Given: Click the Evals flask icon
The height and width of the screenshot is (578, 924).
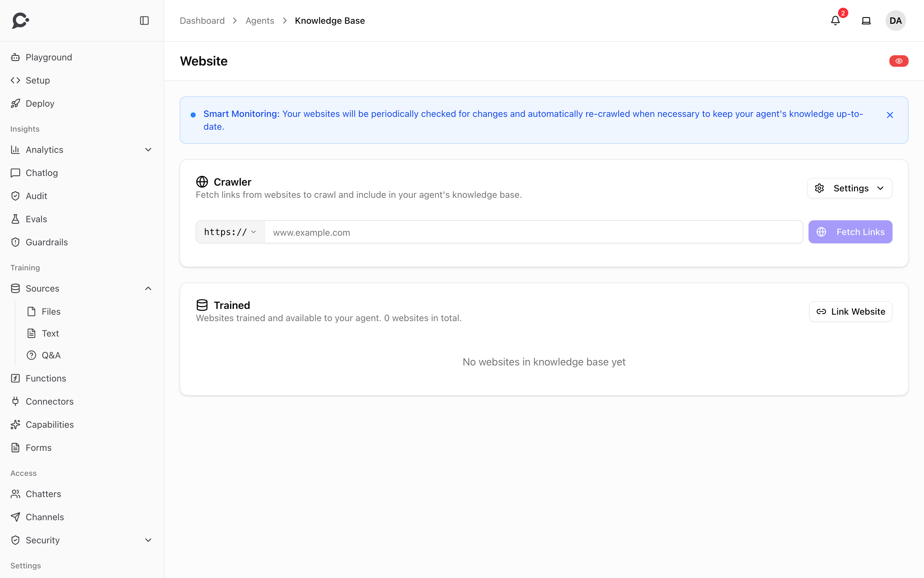Looking at the screenshot, I should click(x=15, y=219).
